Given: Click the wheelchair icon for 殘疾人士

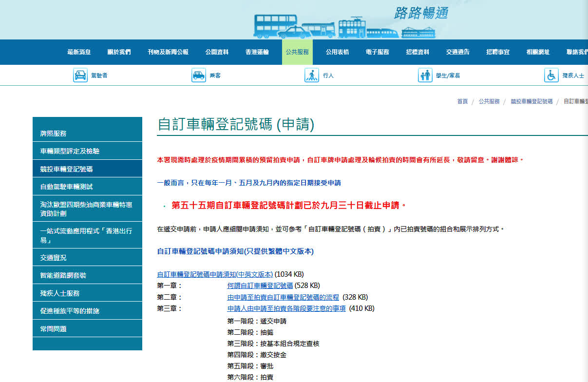Looking at the screenshot, I should (x=551, y=76).
